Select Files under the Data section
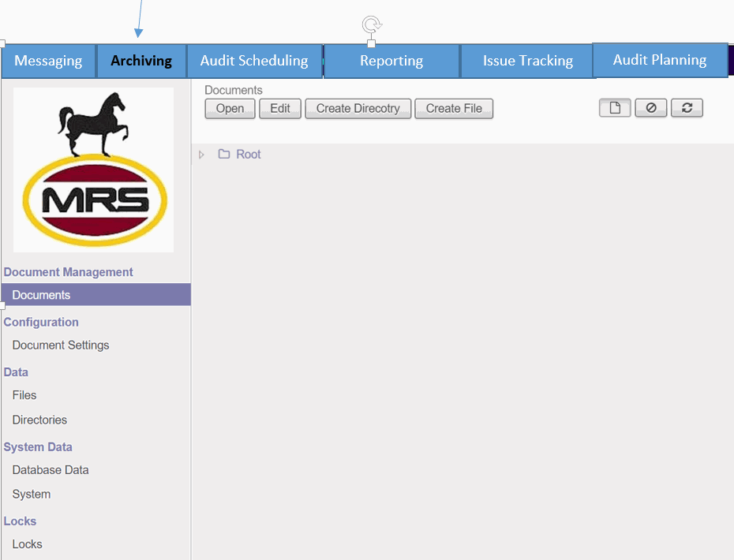The width and height of the screenshot is (734, 560). click(24, 395)
